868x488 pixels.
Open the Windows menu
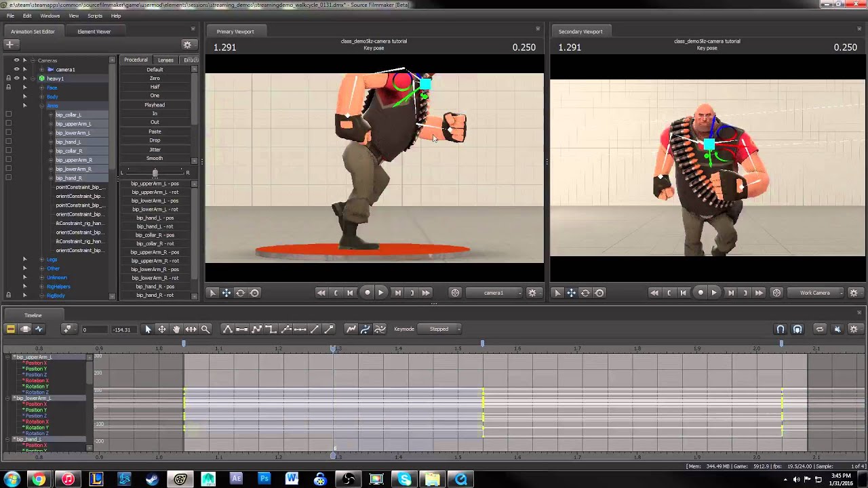[x=50, y=16]
